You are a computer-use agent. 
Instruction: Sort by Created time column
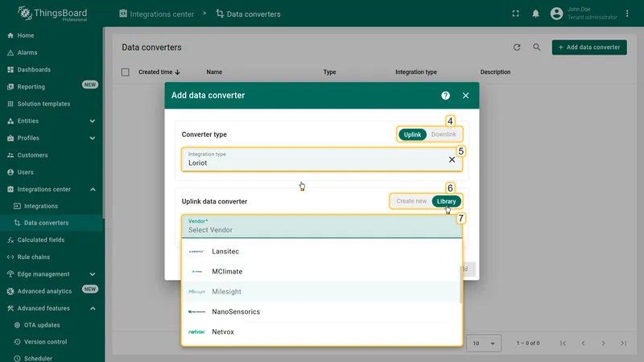pos(159,72)
